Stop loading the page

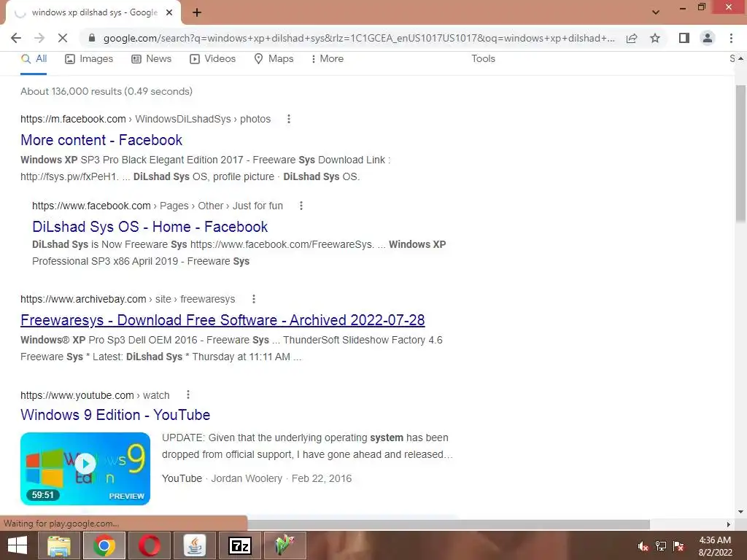[63, 38]
